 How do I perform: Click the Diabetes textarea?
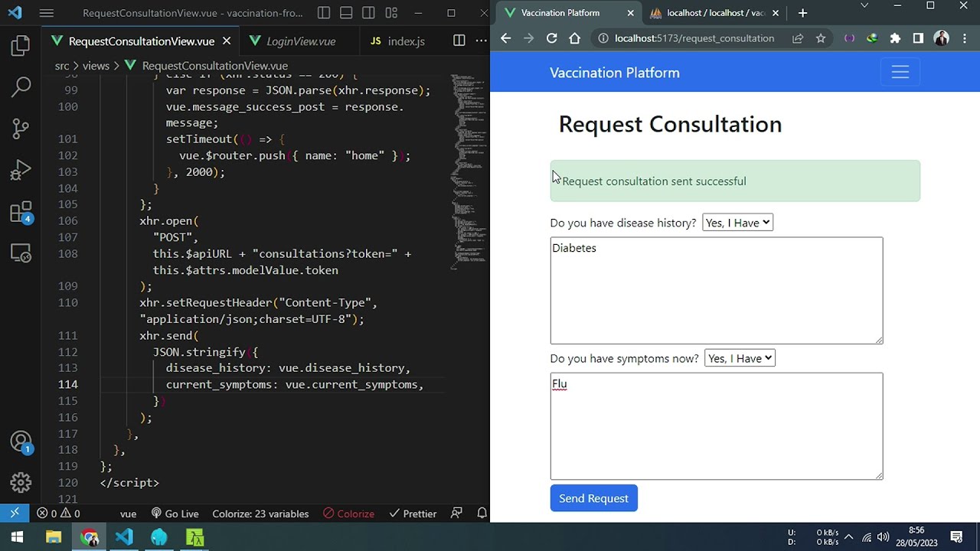[x=716, y=290]
